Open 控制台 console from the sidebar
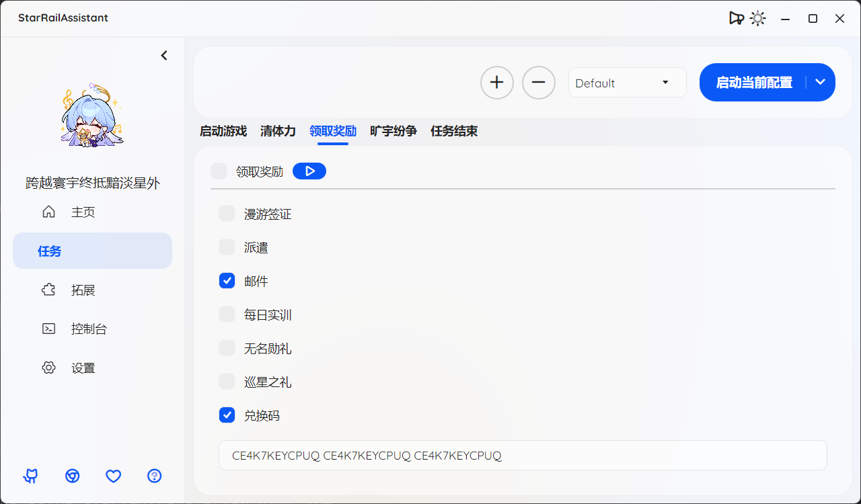 82,329
